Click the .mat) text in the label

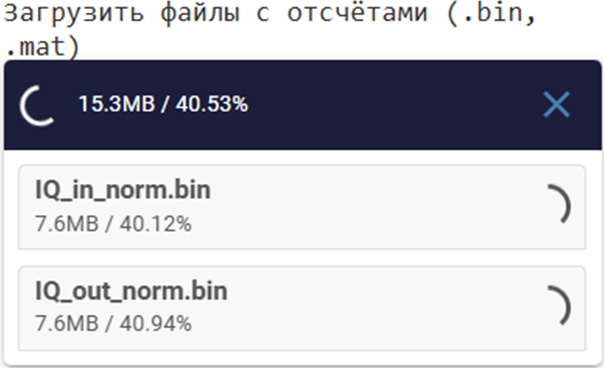tap(42, 47)
